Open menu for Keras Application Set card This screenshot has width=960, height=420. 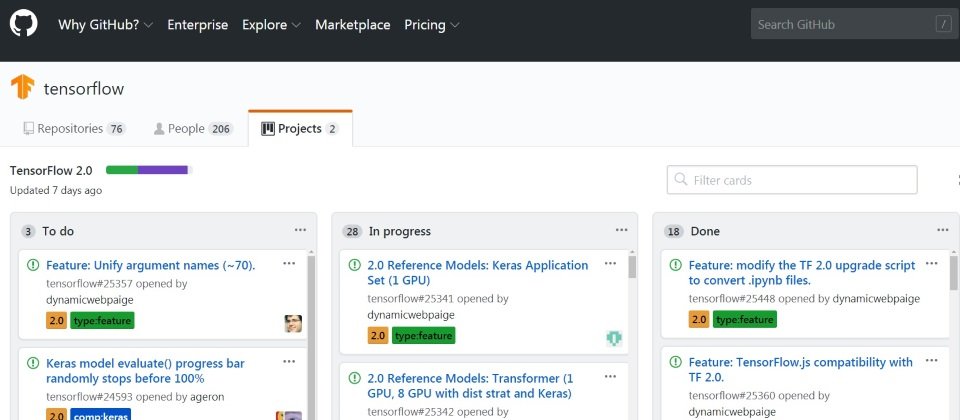point(610,264)
